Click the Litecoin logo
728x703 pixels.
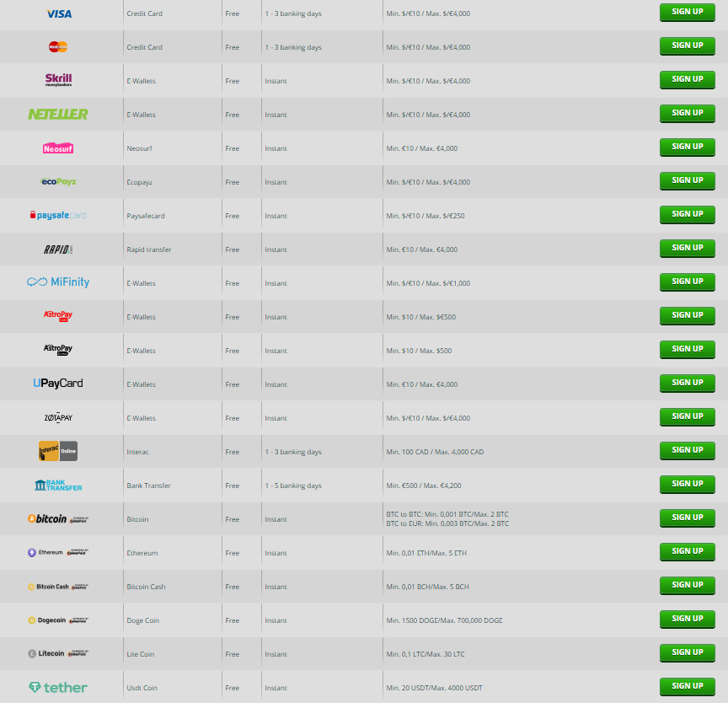pos(58,653)
